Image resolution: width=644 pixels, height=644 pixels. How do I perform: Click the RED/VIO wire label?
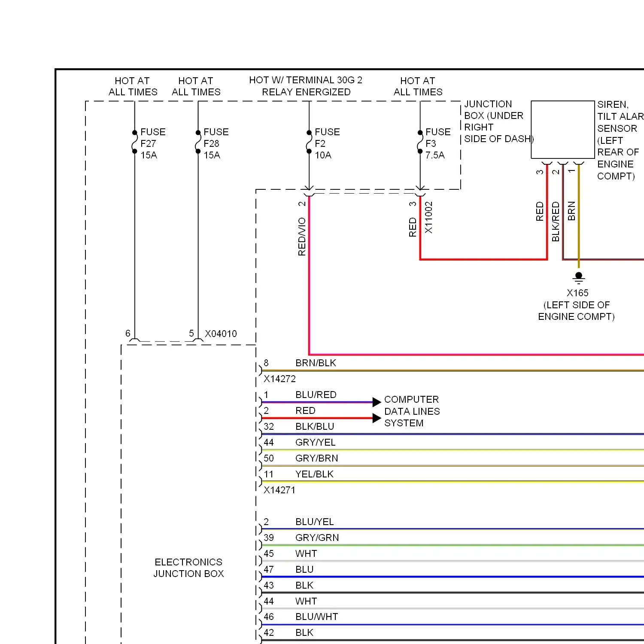302,237
